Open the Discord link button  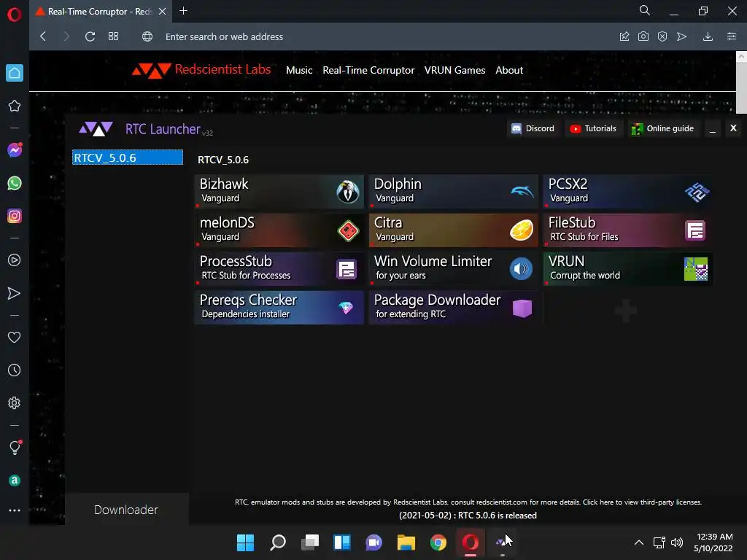(x=533, y=128)
